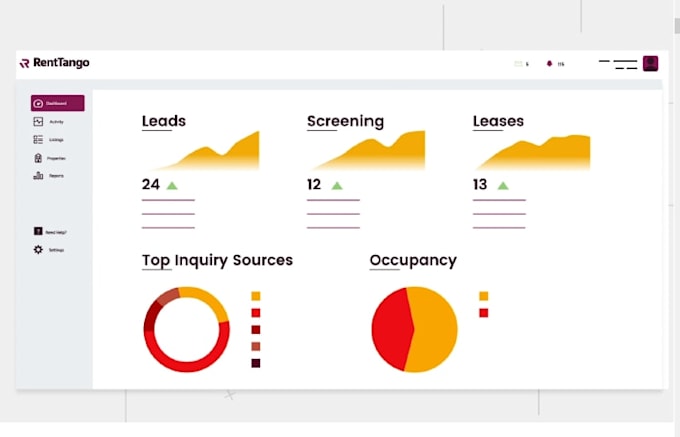Click the yellow Occupancy legend swatch
The height and width of the screenshot is (437, 680).
(x=484, y=296)
